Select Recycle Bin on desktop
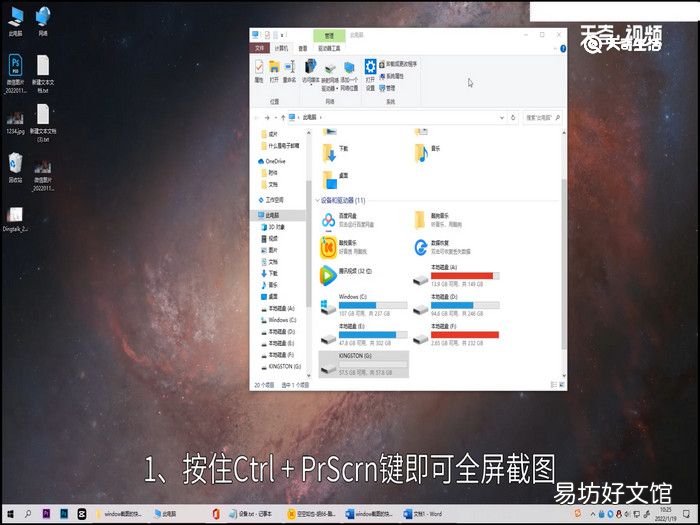The height and width of the screenshot is (525, 700). (x=15, y=168)
